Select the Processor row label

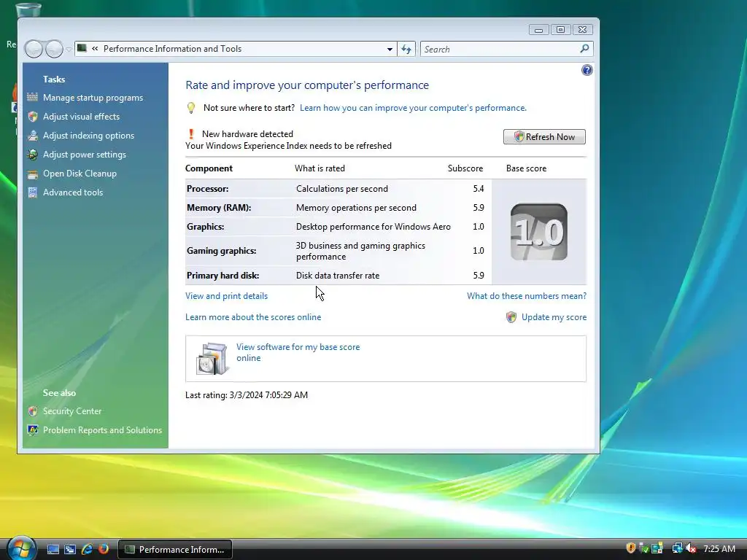(208, 189)
